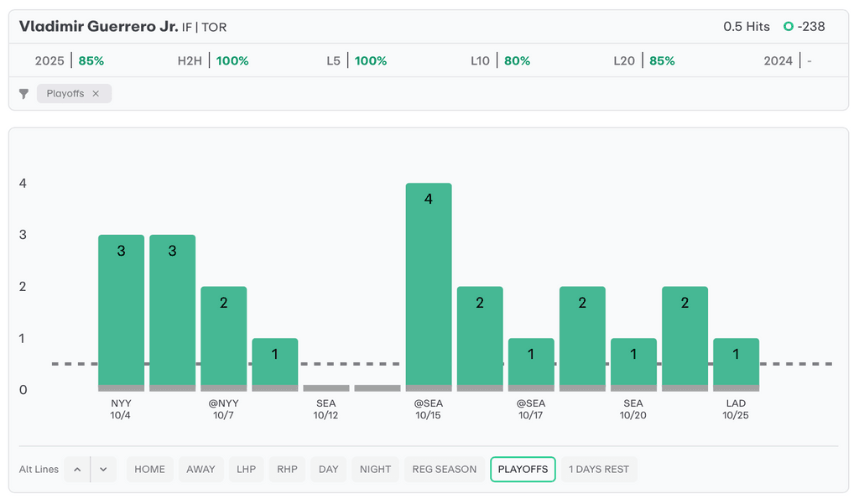This screenshot has height=504, width=859.
Task: Click the filter funnel icon
Action: [24, 94]
